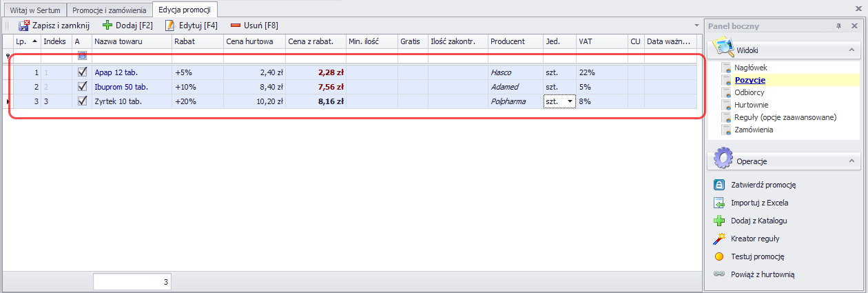This screenshot has width=868, height=293.
Task: Collapse the Operacje panel section
Action: (851, 161)
